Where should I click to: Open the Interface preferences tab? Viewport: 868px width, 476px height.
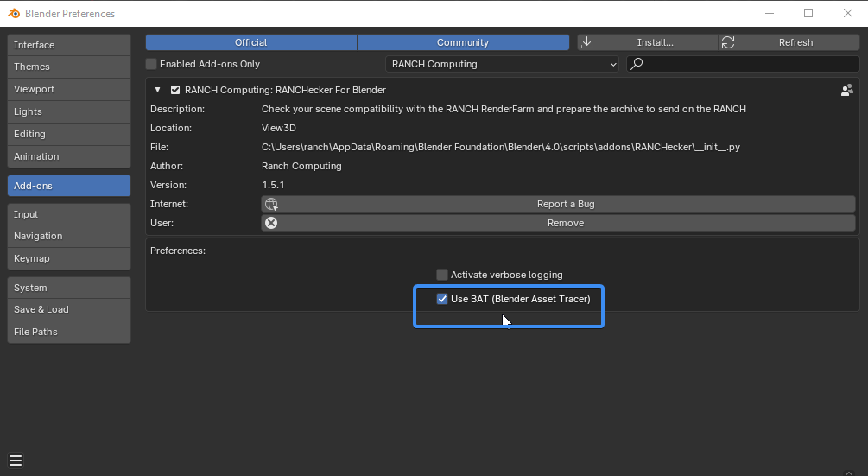[69, 45]
